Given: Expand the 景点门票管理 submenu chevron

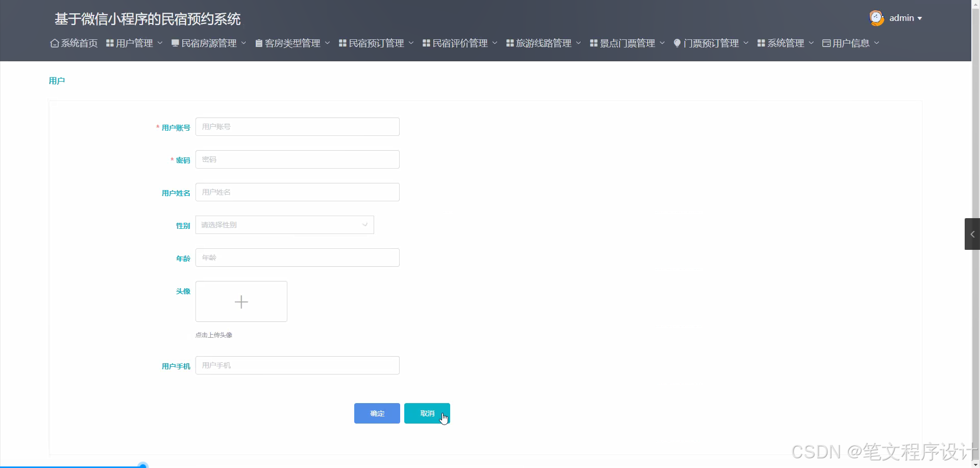Looking at the screenshot, I should pos(663,43).
